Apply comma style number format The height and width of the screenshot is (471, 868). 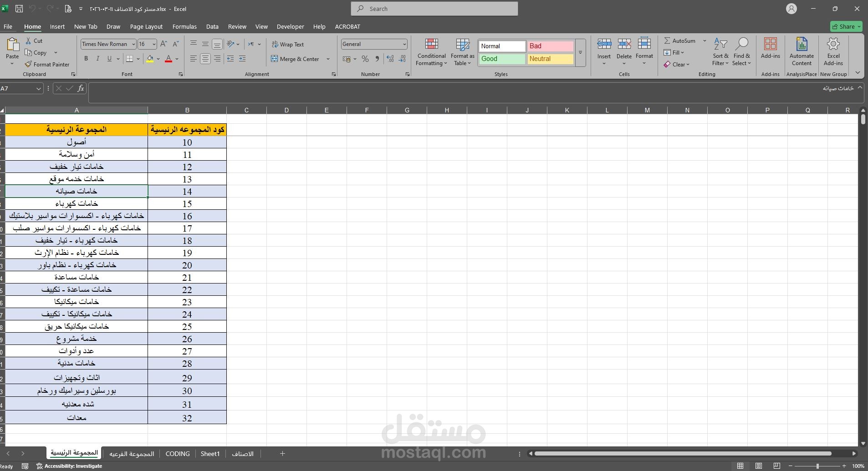click(377, 59)
